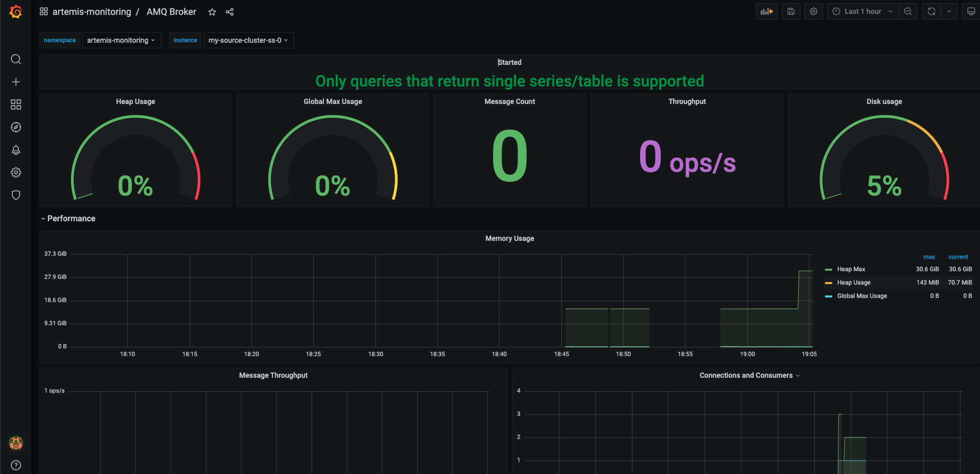This screenshot has width=980, height=474.
Task: Click the Heap Usage 0% gauge value
Action: pyautogui.click(x=135, y=186)
